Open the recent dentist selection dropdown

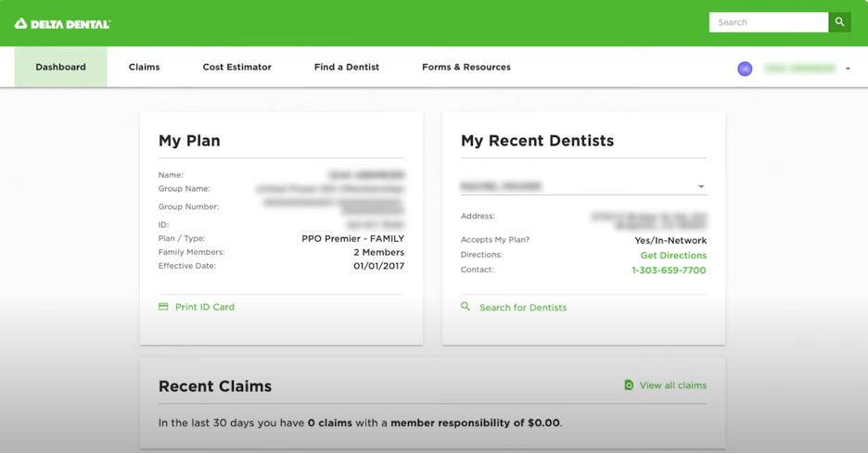pos(583,186)
